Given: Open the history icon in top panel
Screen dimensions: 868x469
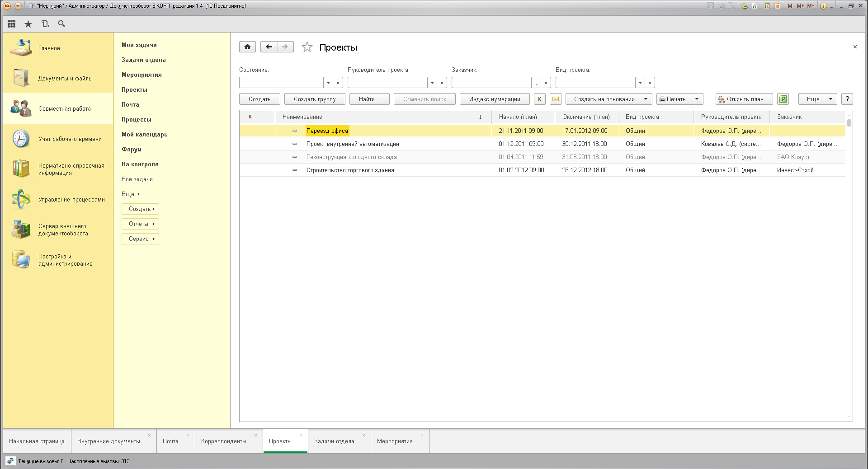Looking at the screenshot, I should click(45, 24).
